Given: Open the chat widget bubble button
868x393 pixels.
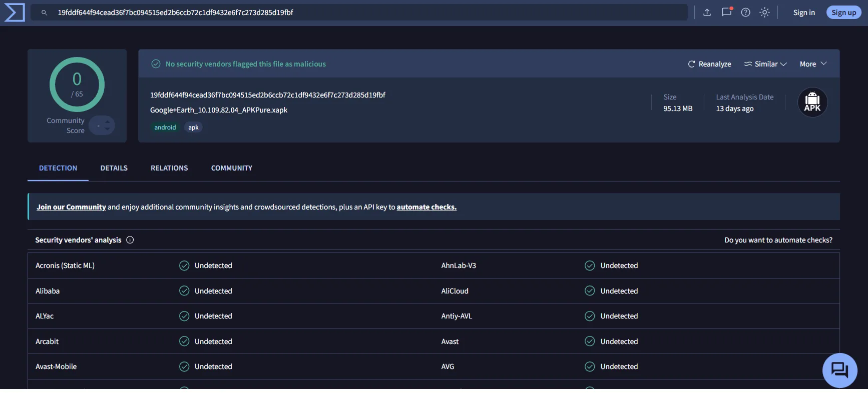Looking at the screenshot, I should 840,370.
